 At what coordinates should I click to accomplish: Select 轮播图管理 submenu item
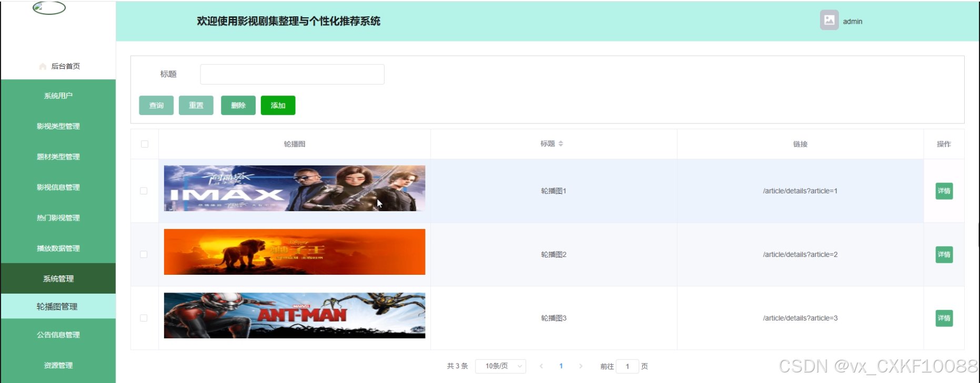point(58,306)
